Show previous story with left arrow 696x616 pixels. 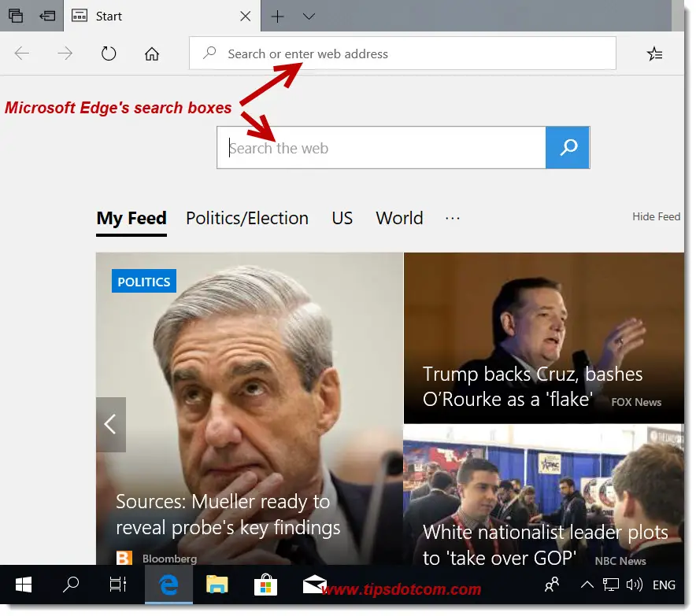[x=111, y=424]
